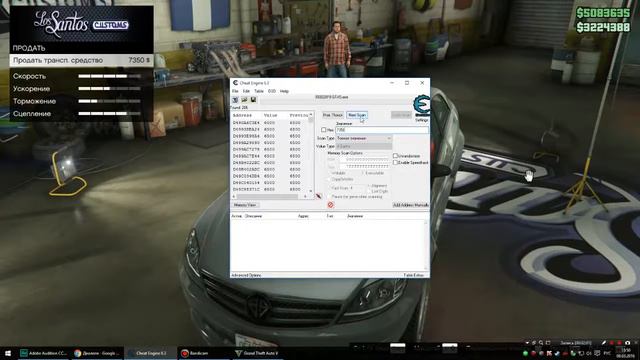Image resolution: width=640 pixels, height=360 pixels.
Task: Click the РУС language indicator in the system tray
Action: 607,353
